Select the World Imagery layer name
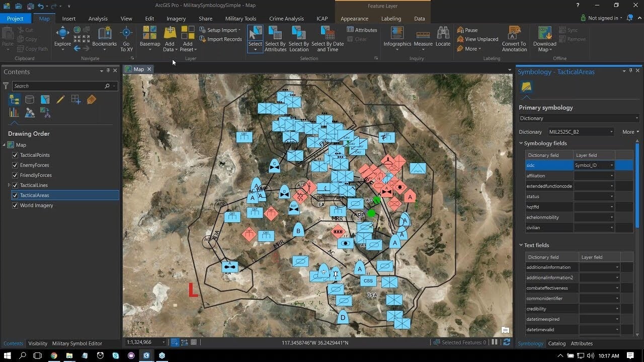Screen dimensions: 644x362 point(36,205)
